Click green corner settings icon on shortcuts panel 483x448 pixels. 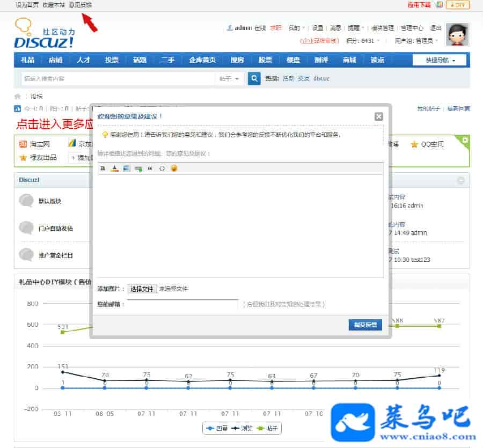click(x=465, y=141)
